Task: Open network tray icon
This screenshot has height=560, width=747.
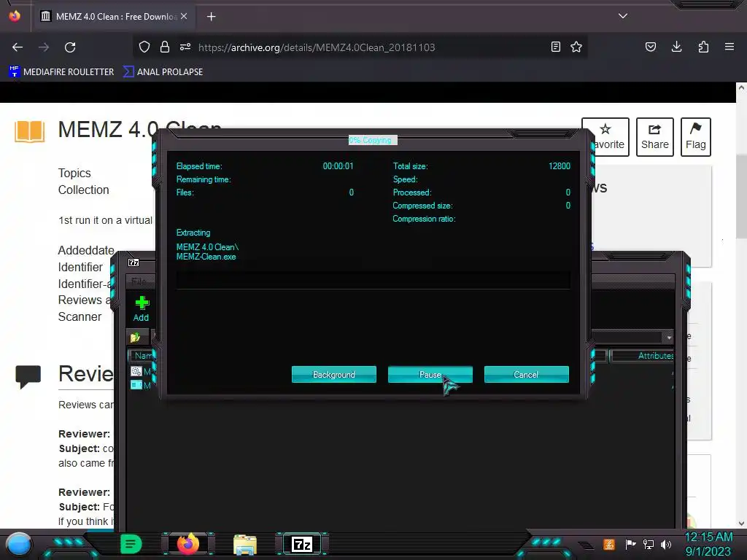Action: click(x=649, y=544)
